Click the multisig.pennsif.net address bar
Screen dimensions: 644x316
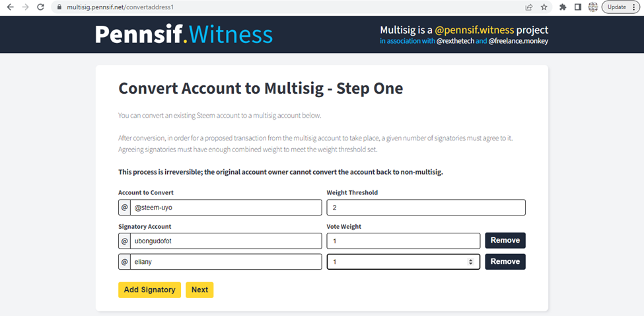tap(287, 7)
